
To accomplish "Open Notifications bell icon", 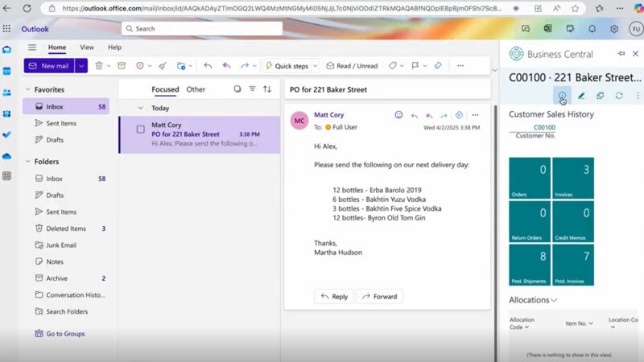I will pos(592,29).
